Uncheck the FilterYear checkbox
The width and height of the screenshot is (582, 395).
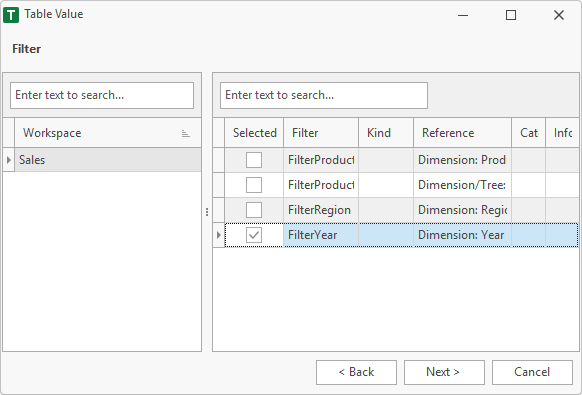[x=254, y=235]
